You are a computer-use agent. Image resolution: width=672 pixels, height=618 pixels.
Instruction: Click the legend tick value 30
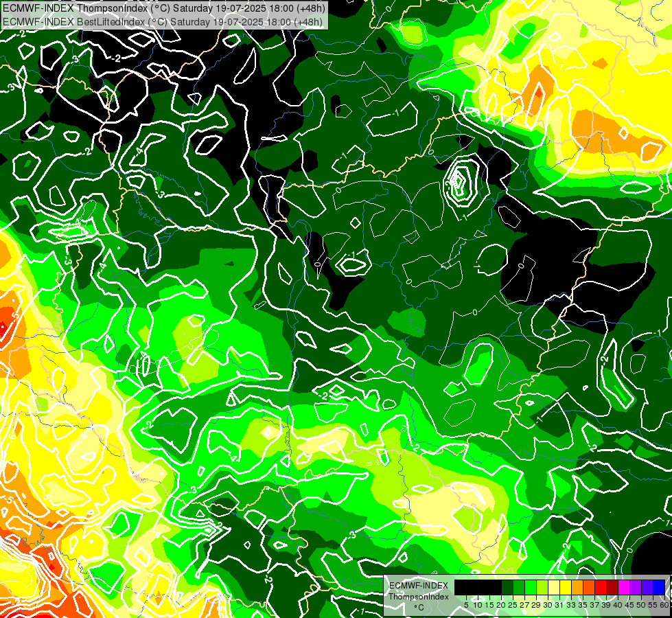[548, 605]
